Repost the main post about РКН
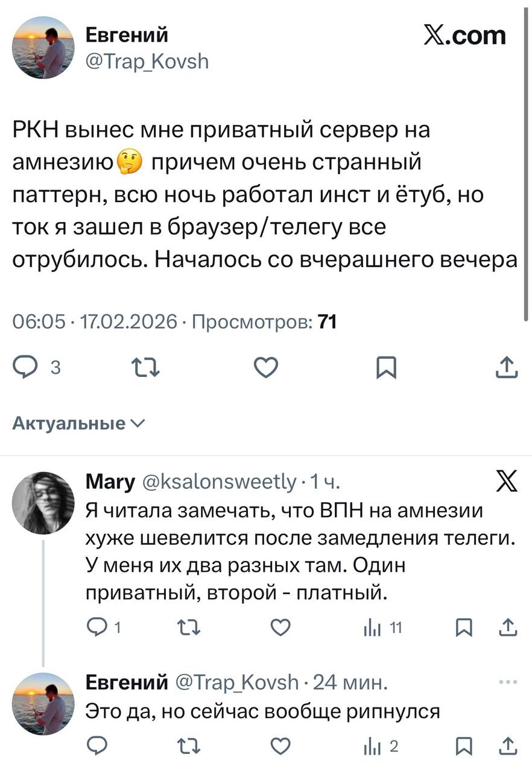 146,367
